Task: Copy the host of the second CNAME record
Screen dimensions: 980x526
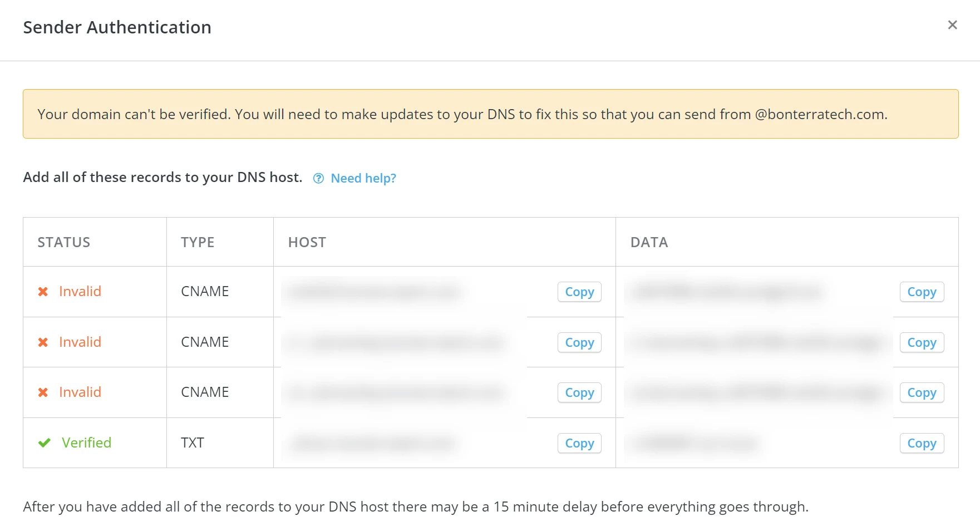Action: tap(579, 342)
